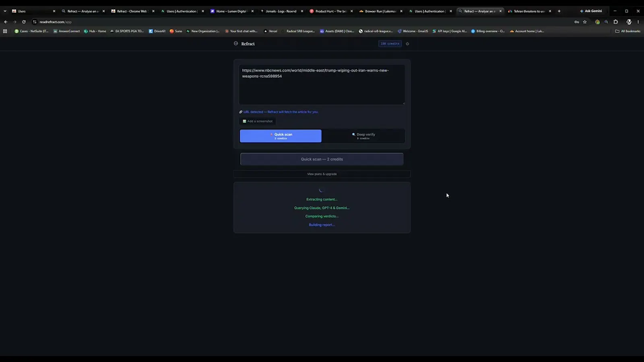Click the Ask Gemini button

[591, 11]
